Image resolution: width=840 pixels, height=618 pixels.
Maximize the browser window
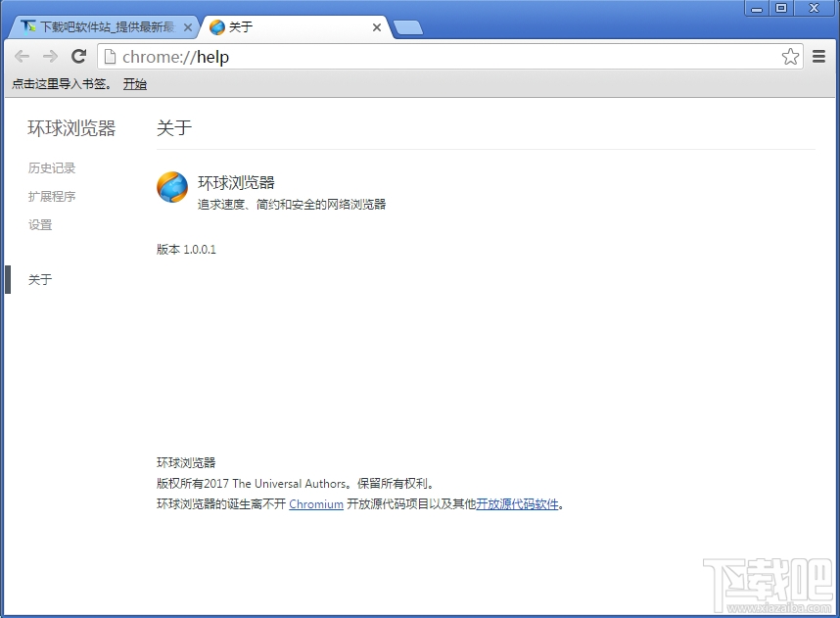(781, 9)
